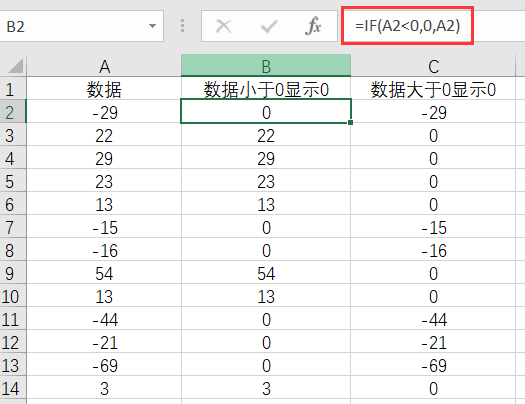Select row 14 header
This screenshot has width=525, height=404.
pyautogui.click(x=13, y=388)
